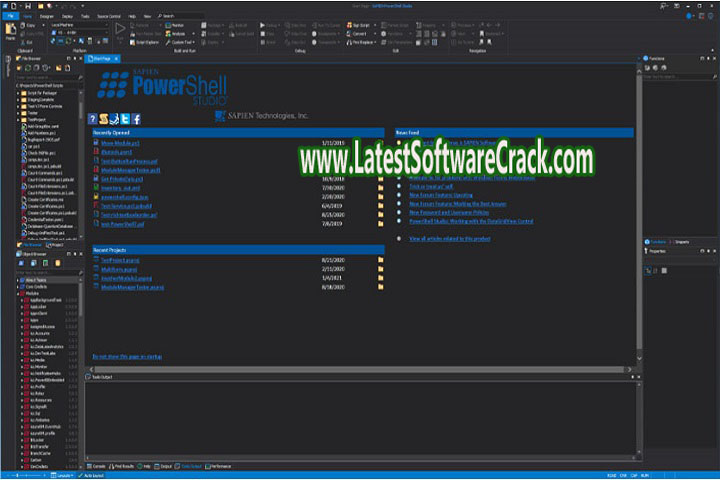Open 'New Password and Username Policies' news link
The width and height of the screenshot is (720, 480).
449,213
